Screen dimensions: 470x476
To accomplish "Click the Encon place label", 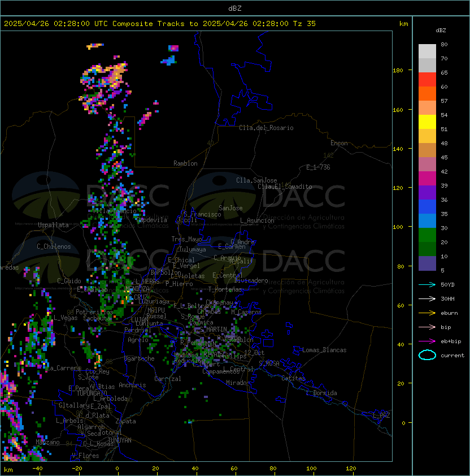I will 339,143.
